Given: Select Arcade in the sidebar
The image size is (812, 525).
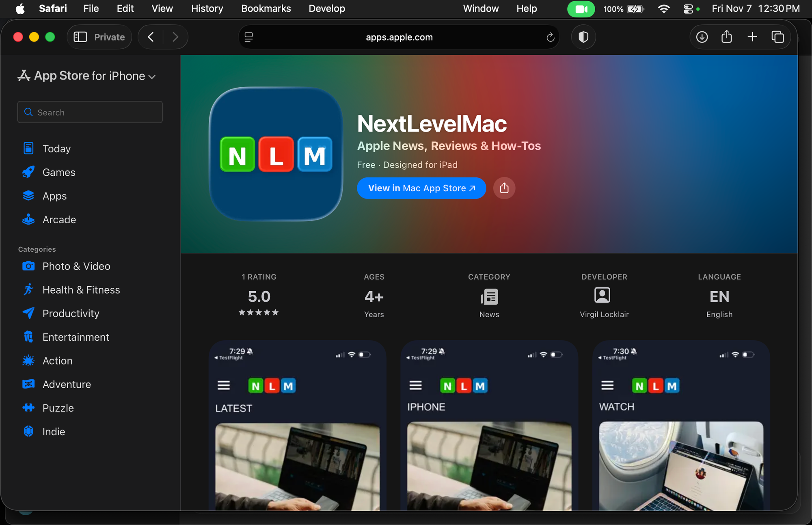Looking at the screenshot, I should point(59,220).
